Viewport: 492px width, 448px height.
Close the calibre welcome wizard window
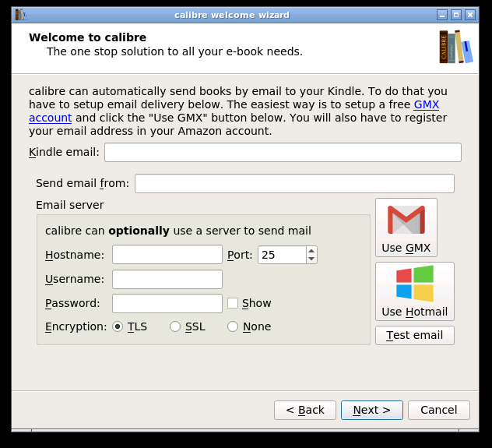point(470,15)
